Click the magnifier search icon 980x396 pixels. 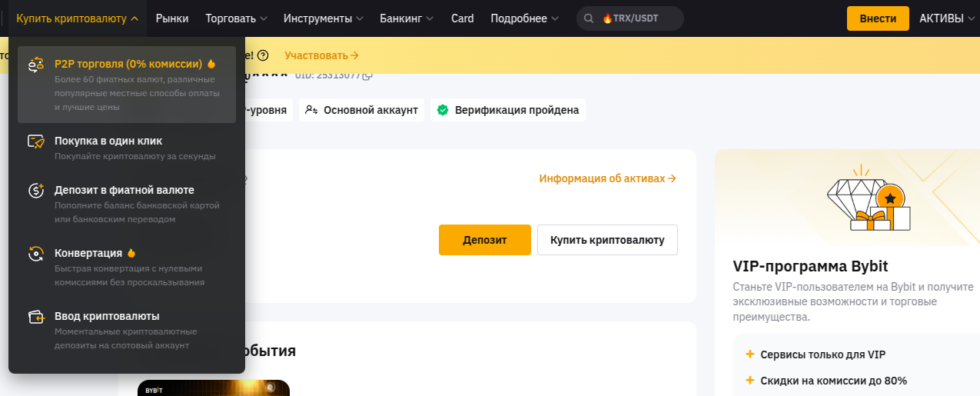point(589,18)
